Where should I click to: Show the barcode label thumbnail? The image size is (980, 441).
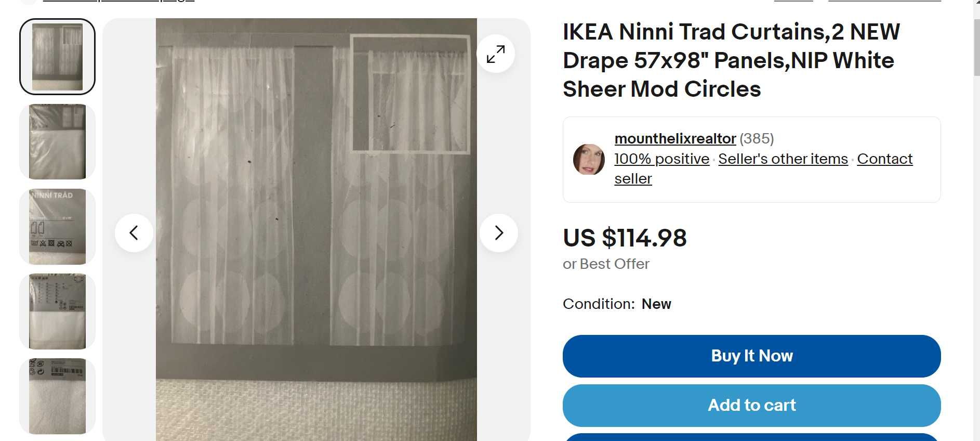(x=57, y=396)
